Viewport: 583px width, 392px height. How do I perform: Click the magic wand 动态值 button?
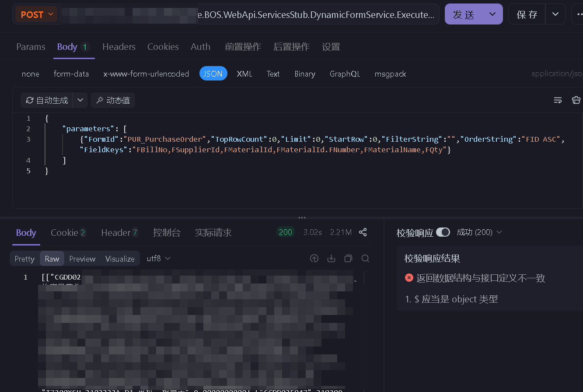click(x=113, y=100)
